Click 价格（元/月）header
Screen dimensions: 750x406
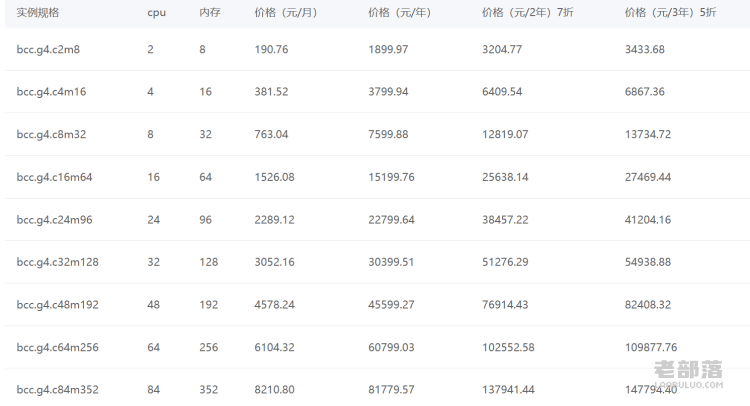tap(286, 12)
